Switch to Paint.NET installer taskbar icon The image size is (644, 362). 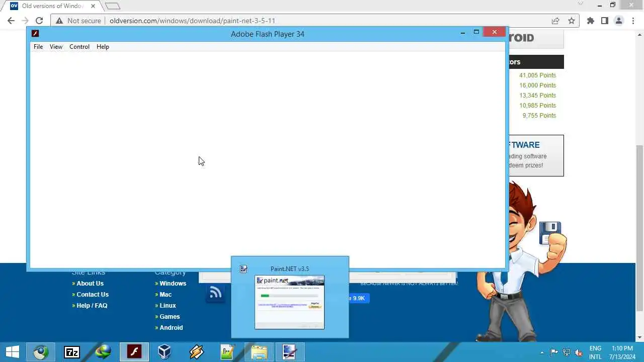coord(289,352)
